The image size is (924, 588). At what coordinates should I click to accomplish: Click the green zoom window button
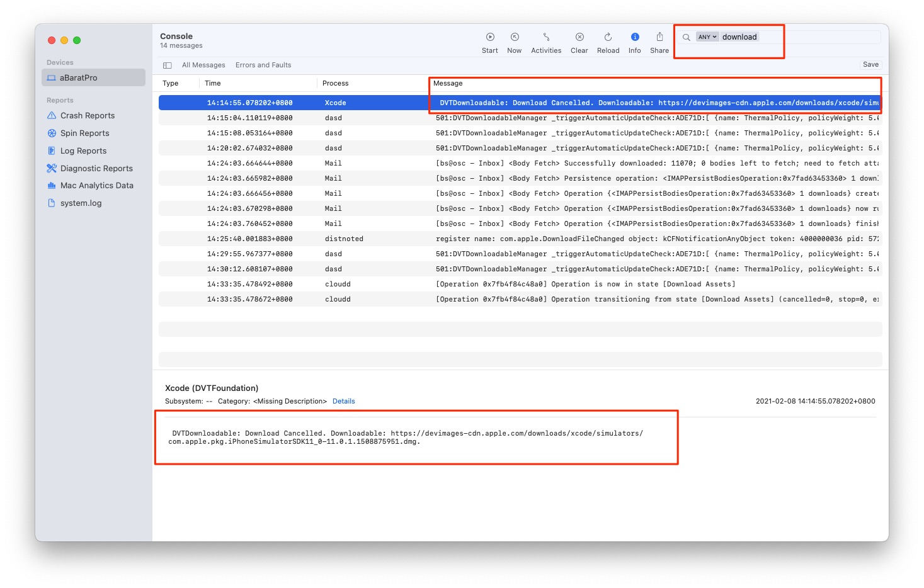pyautogui.click(x=77, y=40)
